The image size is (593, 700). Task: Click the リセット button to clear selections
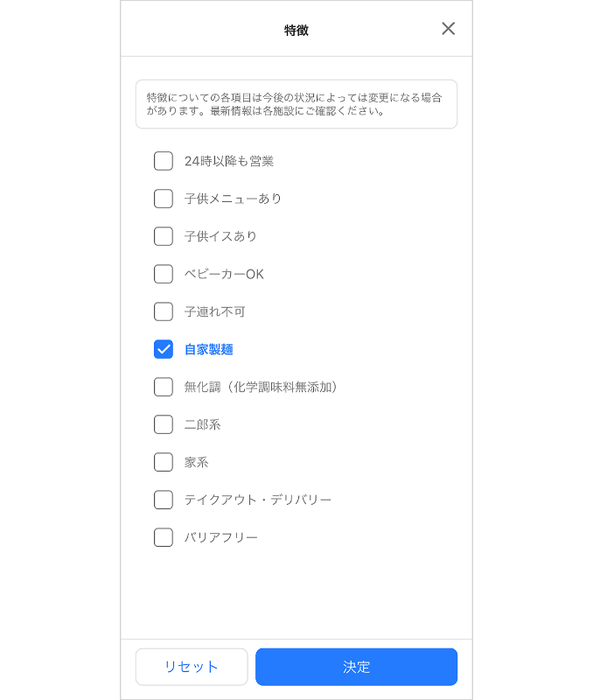coord(192,666)
